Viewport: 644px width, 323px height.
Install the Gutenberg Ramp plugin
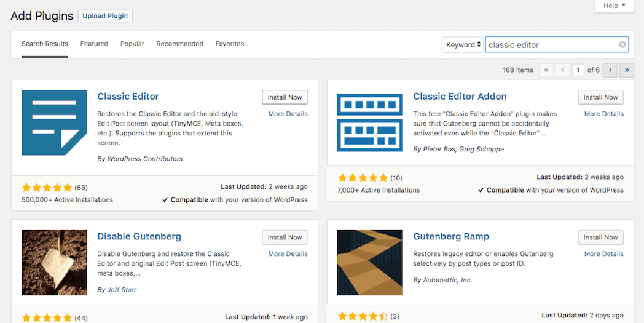tap(601, 237)
